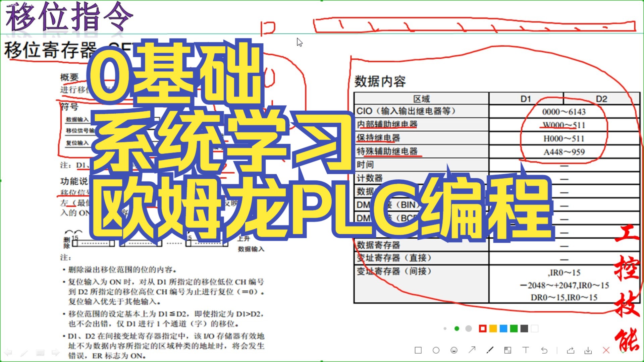Go to next slide arrow
The image size is (644, 362).
point(56,353)
